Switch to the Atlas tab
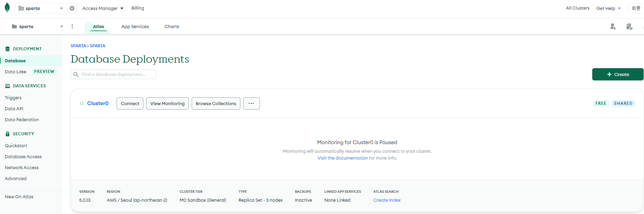This screenshot has height=214, width=644. 98,26
